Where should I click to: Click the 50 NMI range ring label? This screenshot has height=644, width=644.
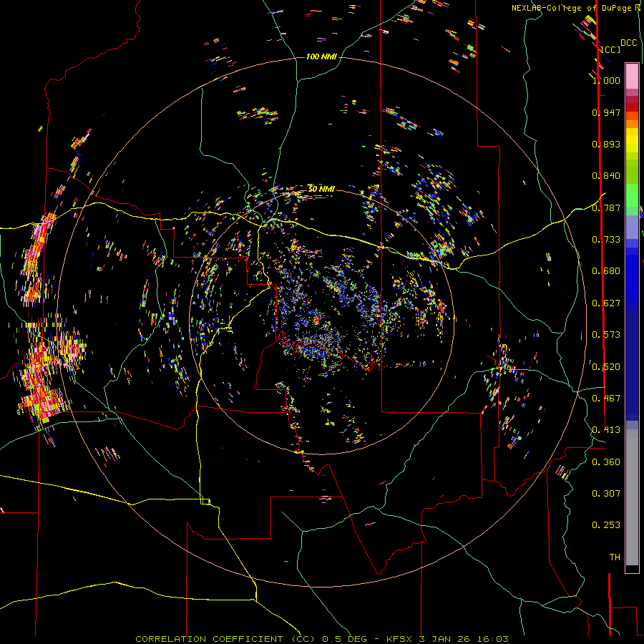[321, 189]
